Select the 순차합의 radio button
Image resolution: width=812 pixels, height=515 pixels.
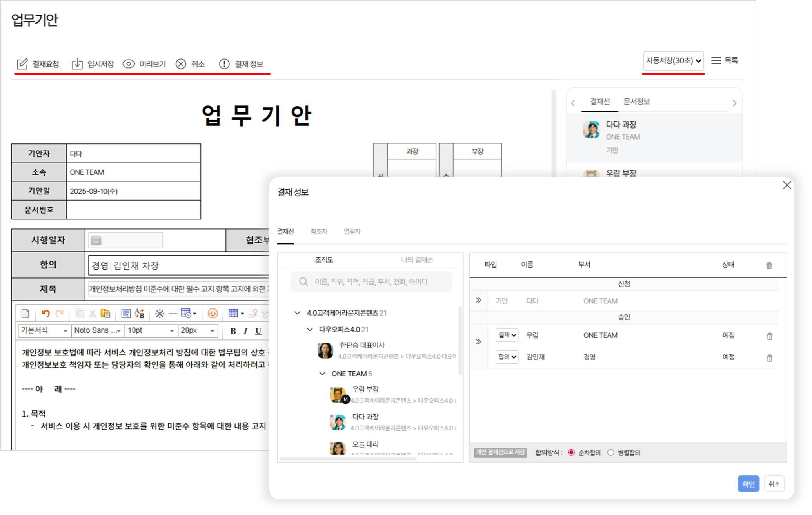pyautogui.click(x=571, y=452)
